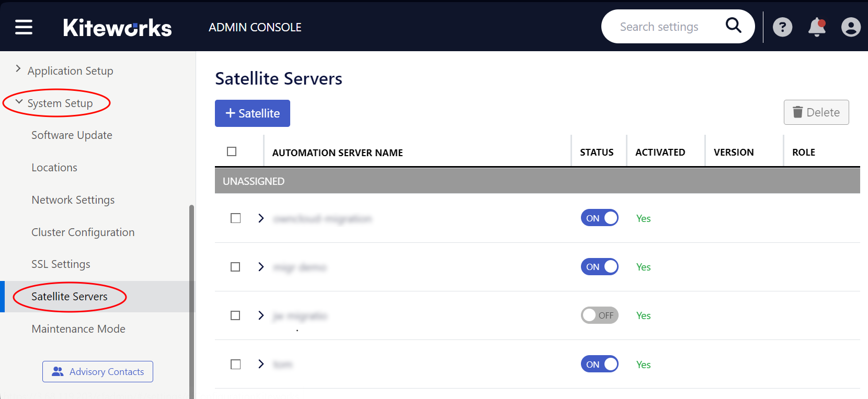Click Yes in the OFF server row
Viewport: 868px width, 399px height.
click(644, 315)
